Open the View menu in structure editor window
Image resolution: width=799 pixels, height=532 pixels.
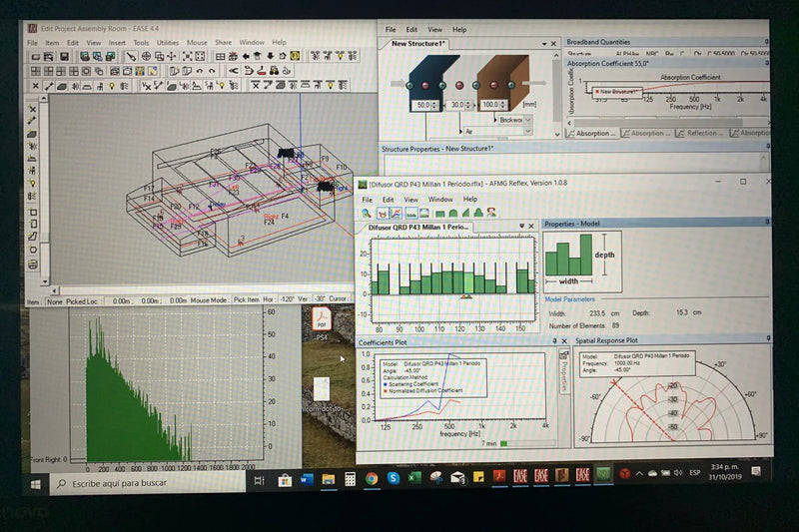(434, 30)
